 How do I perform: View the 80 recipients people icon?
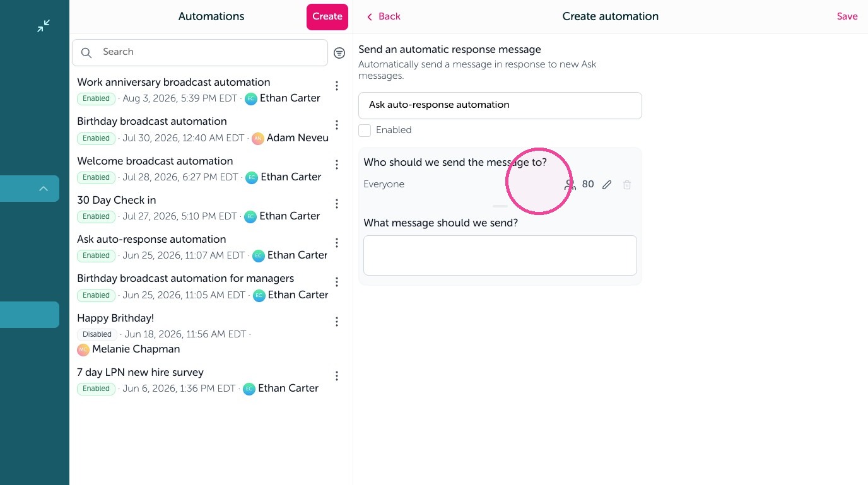tap(570, 185)
